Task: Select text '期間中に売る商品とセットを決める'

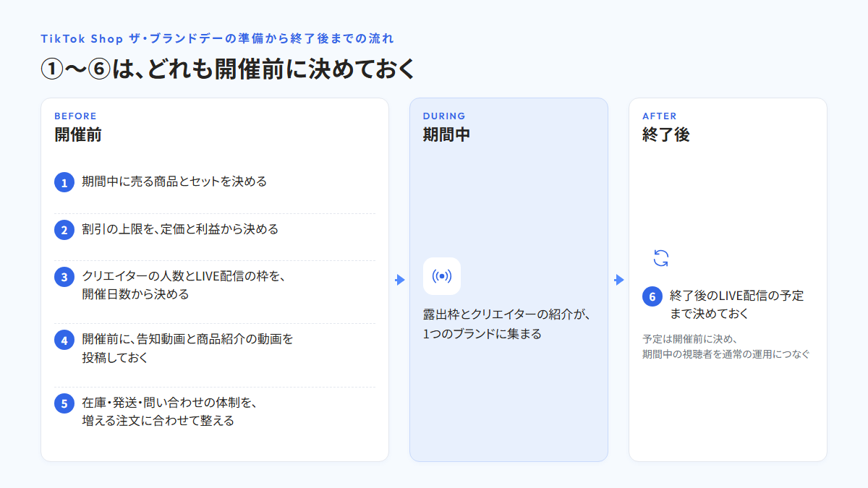Action: tap(174, 181)
